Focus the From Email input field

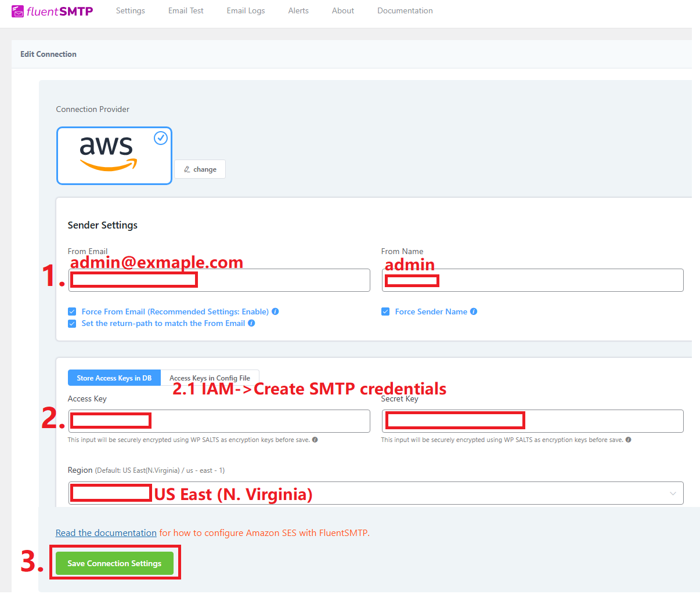click(x=219, y=280)
